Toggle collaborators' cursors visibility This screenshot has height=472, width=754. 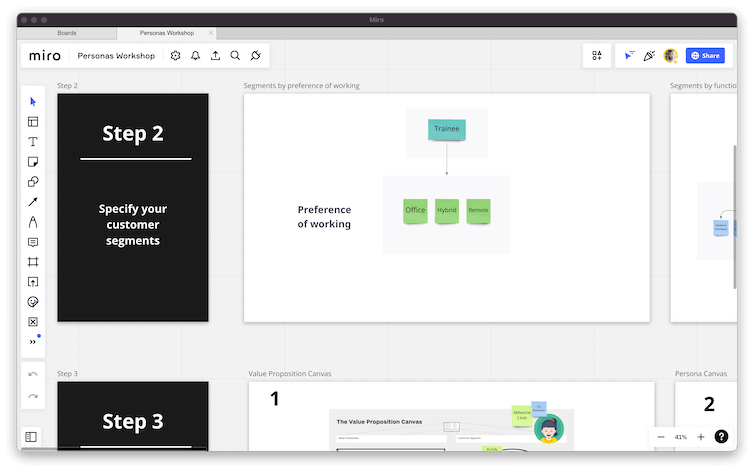point(629,56)
